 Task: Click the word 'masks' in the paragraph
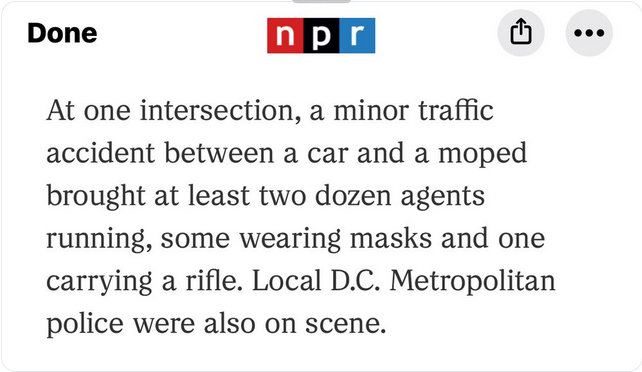pos(391,238)
